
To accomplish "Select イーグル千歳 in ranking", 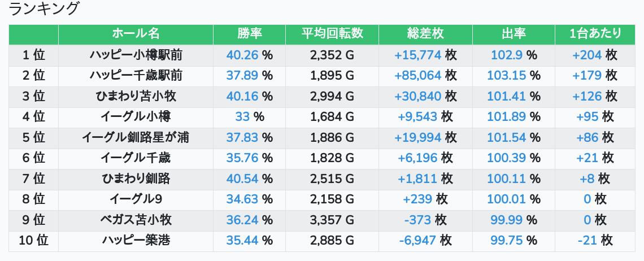I will (x=136, y=158).
